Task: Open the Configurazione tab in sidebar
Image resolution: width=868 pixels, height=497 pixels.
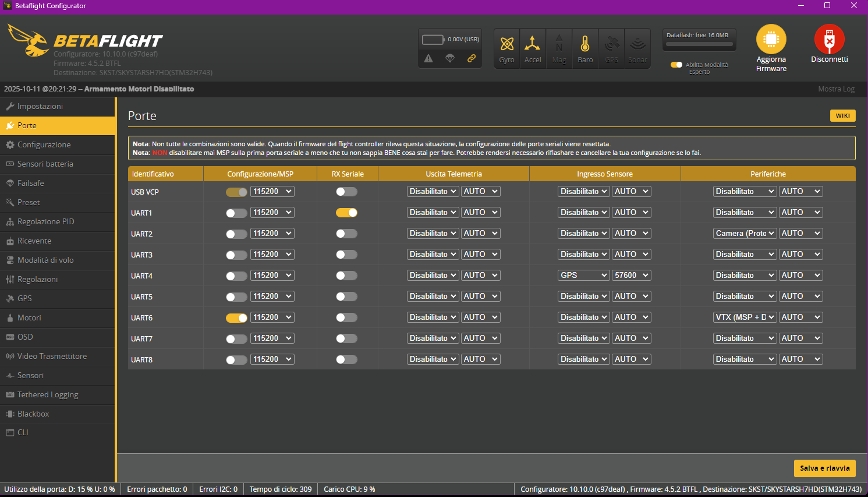Action: (x=44, y=144)
